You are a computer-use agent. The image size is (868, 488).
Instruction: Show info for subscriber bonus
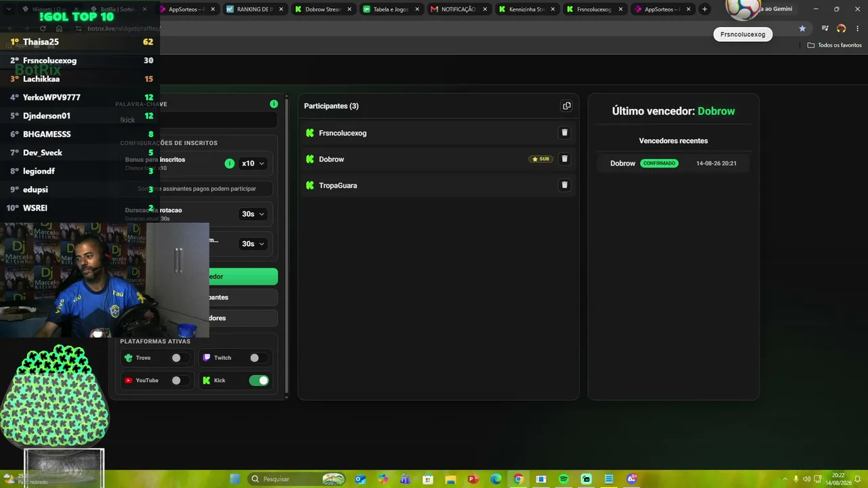tap(229, 163)
